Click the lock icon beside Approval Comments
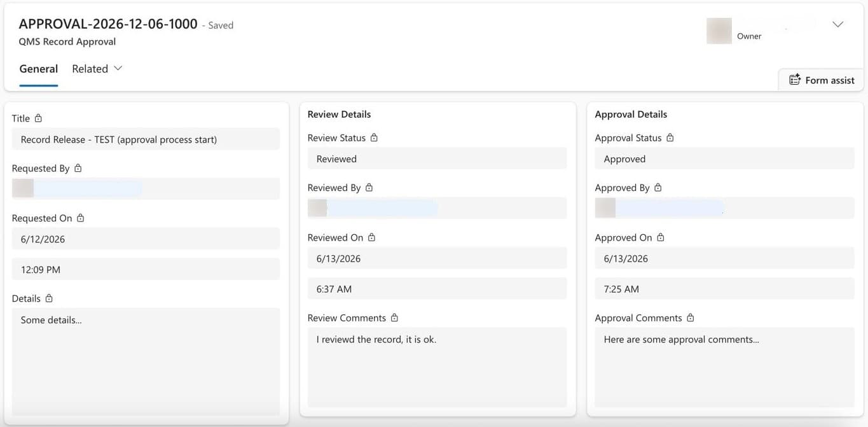Viewport: 868px width, 427px height. [x=690, y=317]
